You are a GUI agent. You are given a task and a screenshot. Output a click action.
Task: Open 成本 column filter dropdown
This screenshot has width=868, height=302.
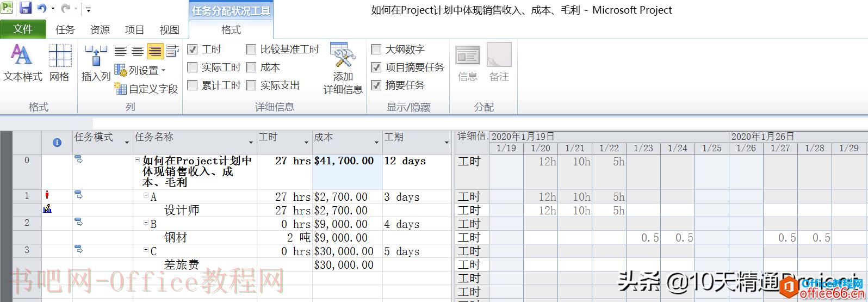click(376, 143)
